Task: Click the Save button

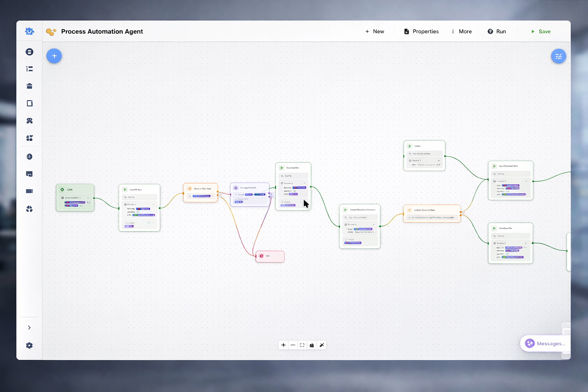Action: point(541,31)
